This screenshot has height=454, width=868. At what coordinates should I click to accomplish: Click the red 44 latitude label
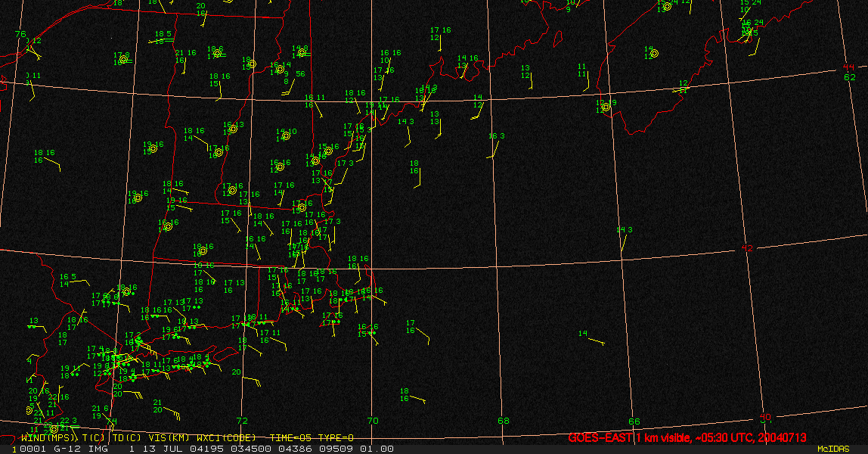coord(848,67)
